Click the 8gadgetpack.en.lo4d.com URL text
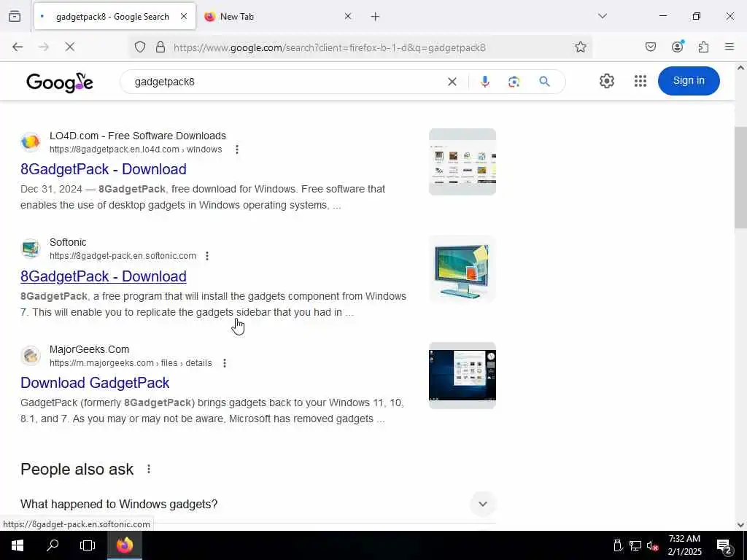 click(x=136, y=149)
